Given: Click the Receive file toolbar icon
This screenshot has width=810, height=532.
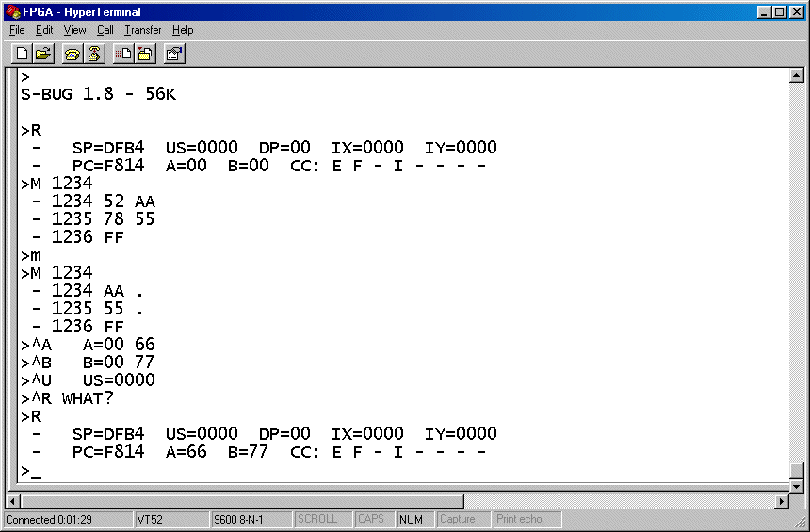Looking at the screenshot, I should point(145,54).
